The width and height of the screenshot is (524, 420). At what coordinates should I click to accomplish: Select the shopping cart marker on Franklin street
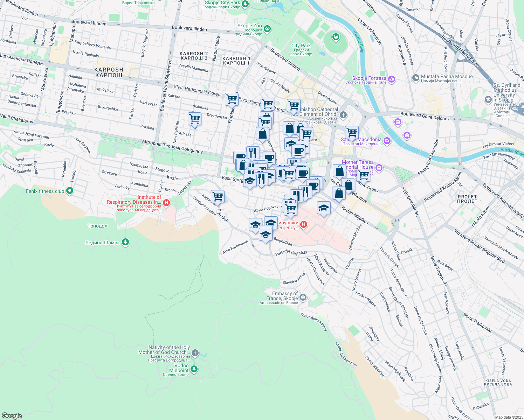click(232, 99)
